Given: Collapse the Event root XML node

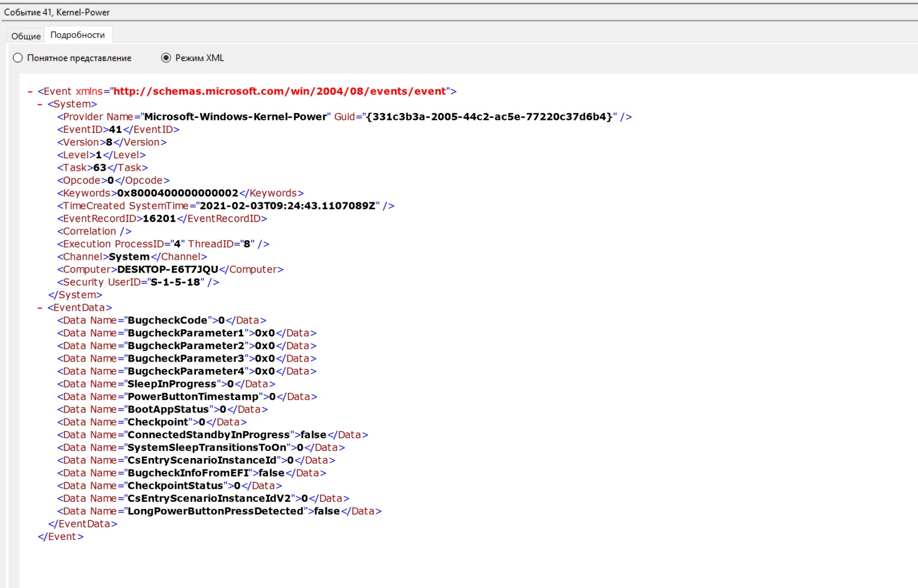Looking at the screenshot, I should 30,92.
